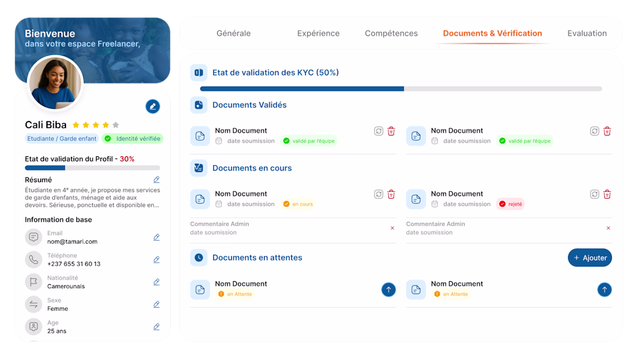Dismiss admin comment under 'en cours' document
Viewport: 637px width, 364px height.
tap(393, 228)
